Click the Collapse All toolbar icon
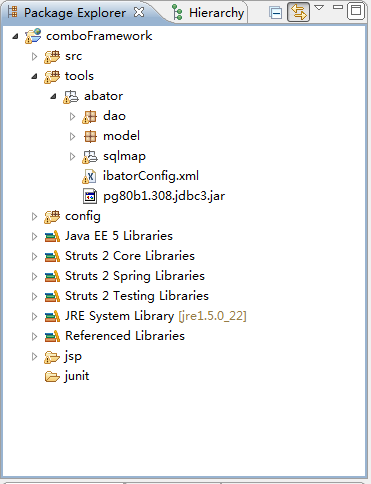The image size is (371, 484). click(275, 13)
